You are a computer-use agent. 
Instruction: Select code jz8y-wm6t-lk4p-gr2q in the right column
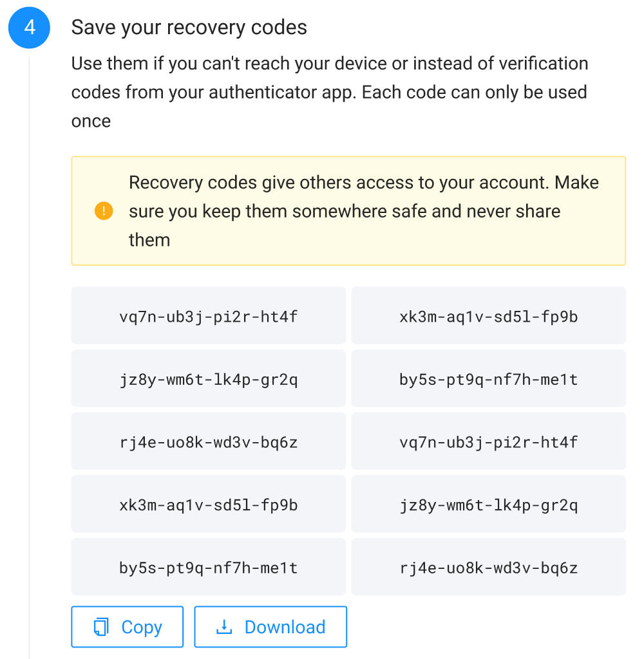488,505
